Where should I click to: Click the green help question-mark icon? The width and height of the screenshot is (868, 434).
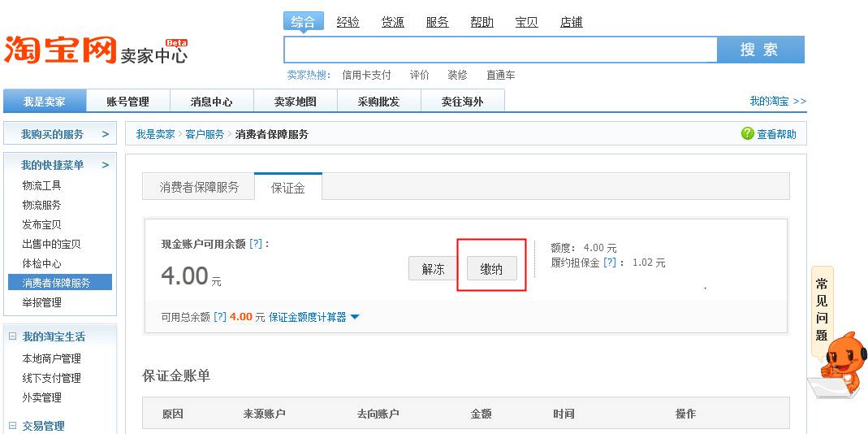click(747, 133)
